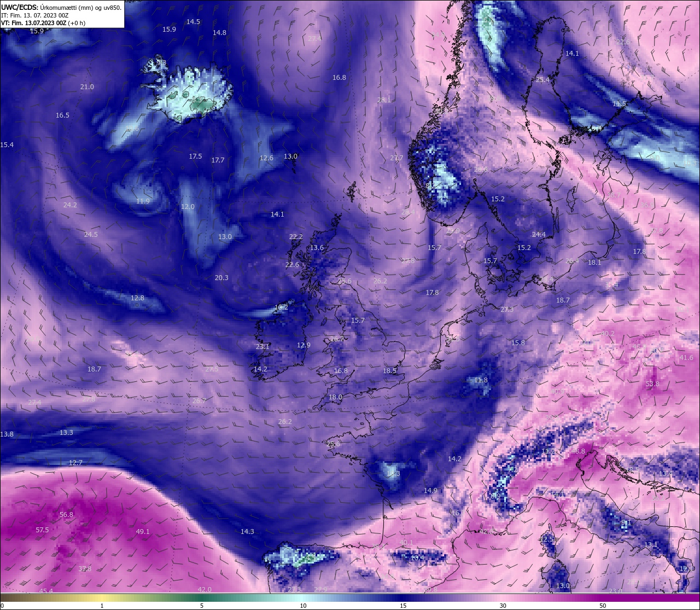Click the map value 22.2 near Scotland

click(x=296, y=237)
